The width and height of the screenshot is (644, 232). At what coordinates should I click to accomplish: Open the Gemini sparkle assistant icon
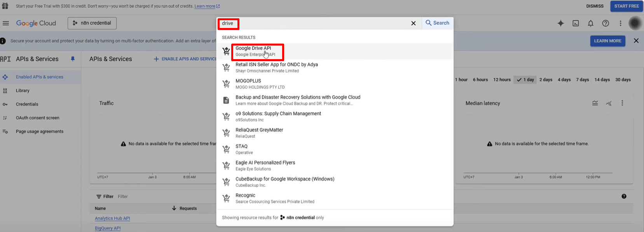tap(561, 23)
